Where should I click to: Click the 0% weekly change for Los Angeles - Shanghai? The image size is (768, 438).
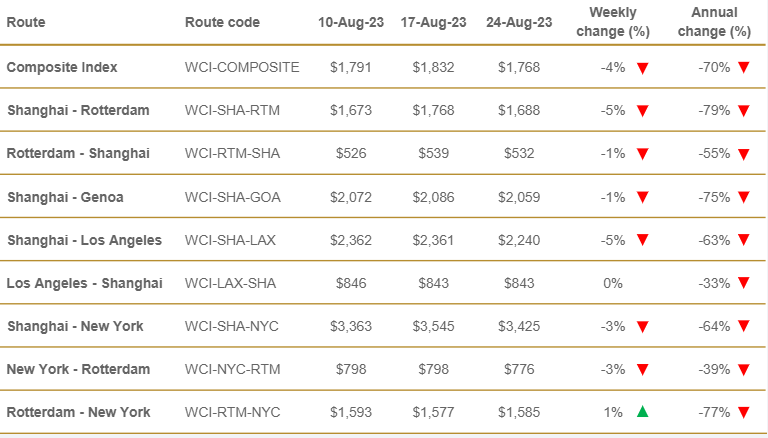[x=613, y=283]
